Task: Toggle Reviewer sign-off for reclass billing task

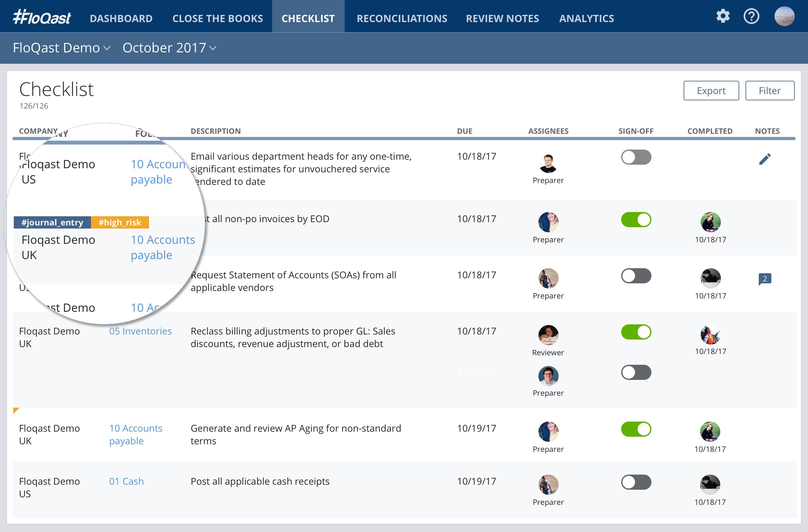Action: point(636,332)
